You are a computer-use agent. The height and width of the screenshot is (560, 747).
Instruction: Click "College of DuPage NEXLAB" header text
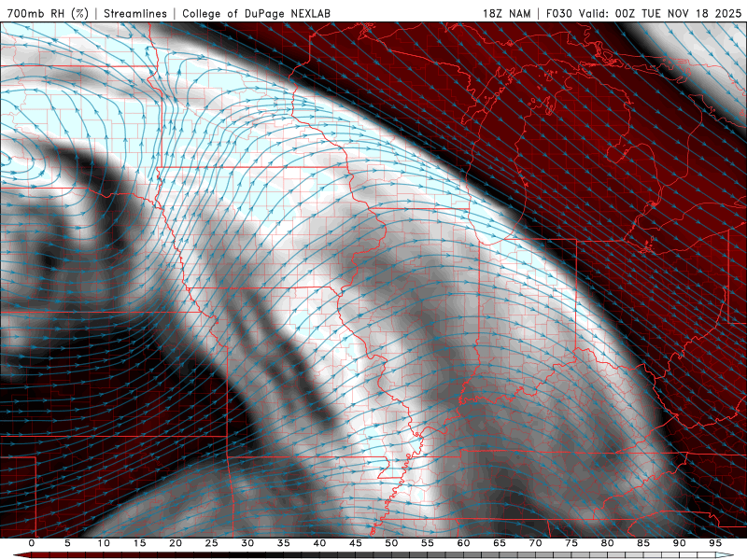256,13
